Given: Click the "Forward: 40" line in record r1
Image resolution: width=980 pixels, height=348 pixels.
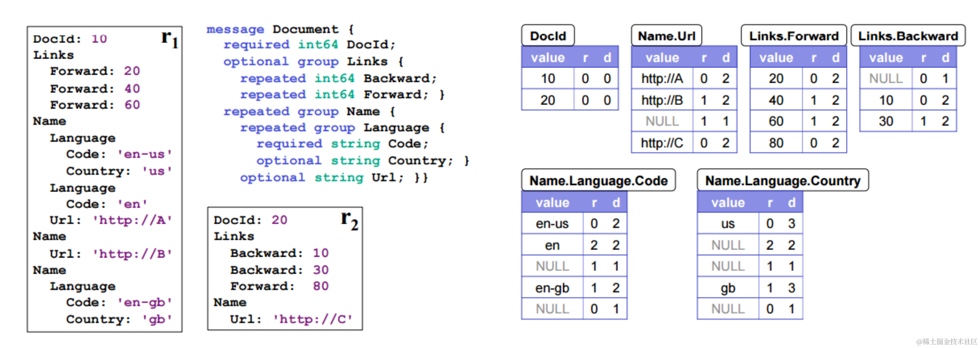Looking at the screenshot, I should point(95,89).
